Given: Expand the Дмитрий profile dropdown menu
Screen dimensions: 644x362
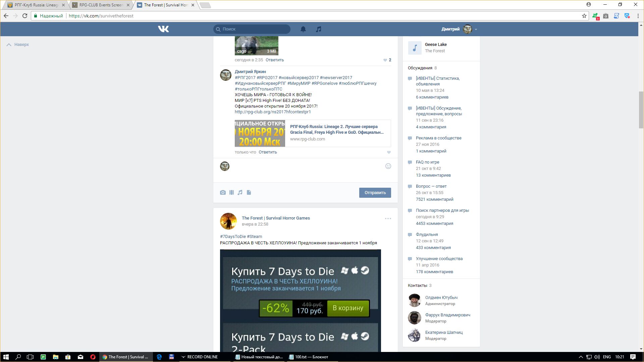Looking at the screenshot, I should point(476,29).
